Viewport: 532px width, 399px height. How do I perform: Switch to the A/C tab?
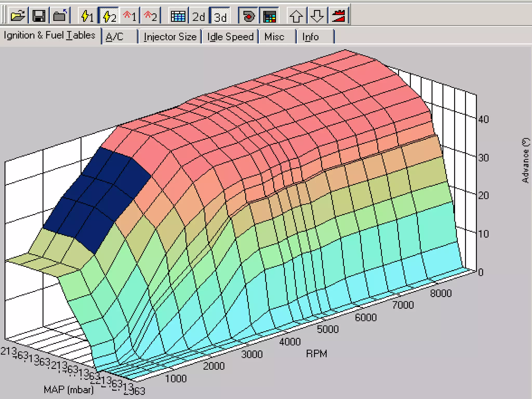(115, 37)
